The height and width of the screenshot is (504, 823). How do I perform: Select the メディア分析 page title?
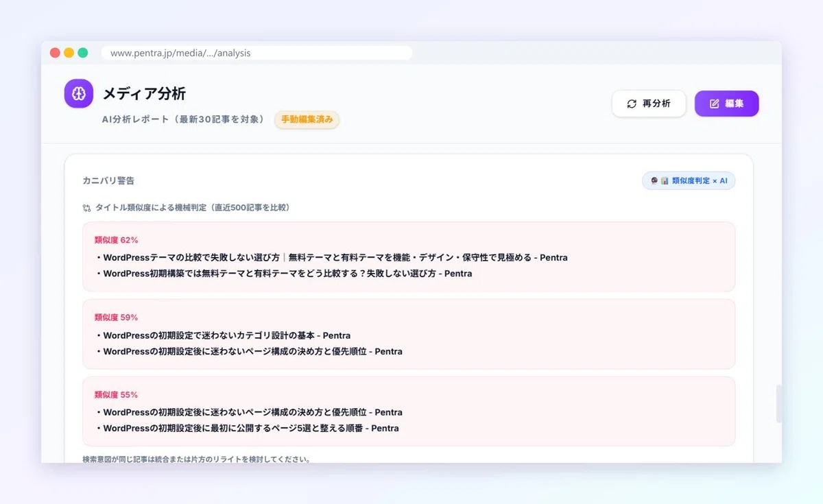144,93
